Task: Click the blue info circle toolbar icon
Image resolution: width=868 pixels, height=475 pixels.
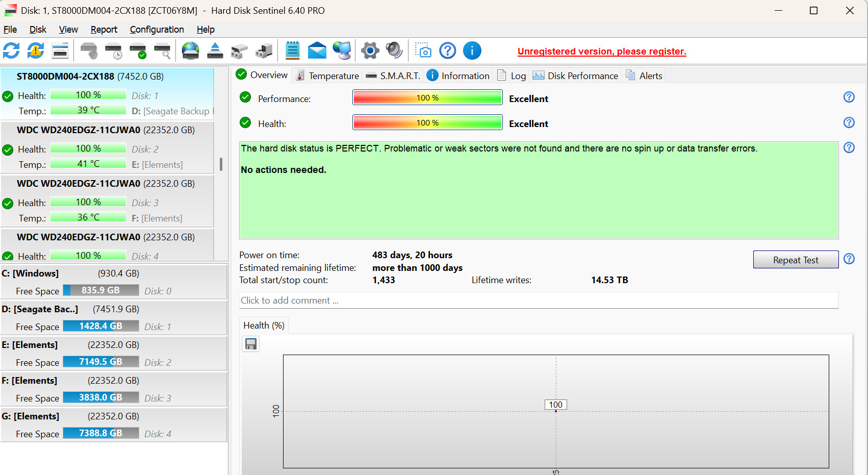Action: tap(472, 51)
